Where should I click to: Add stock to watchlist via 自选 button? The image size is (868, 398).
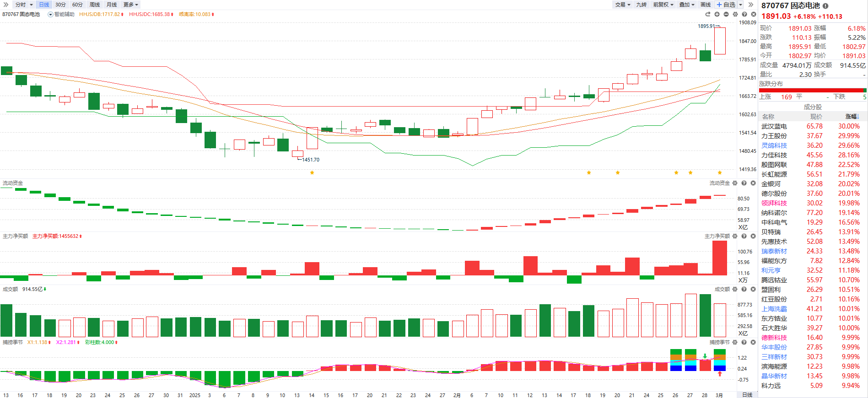tap(726, 5)
